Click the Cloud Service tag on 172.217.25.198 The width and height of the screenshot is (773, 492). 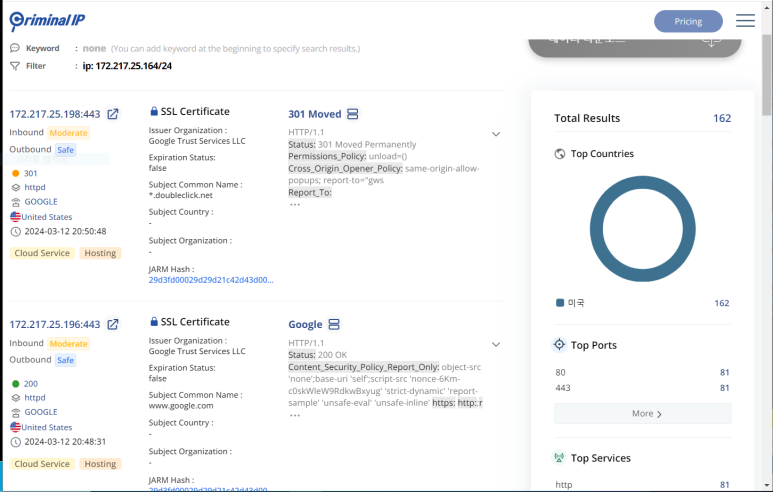(x=42, y=253)
